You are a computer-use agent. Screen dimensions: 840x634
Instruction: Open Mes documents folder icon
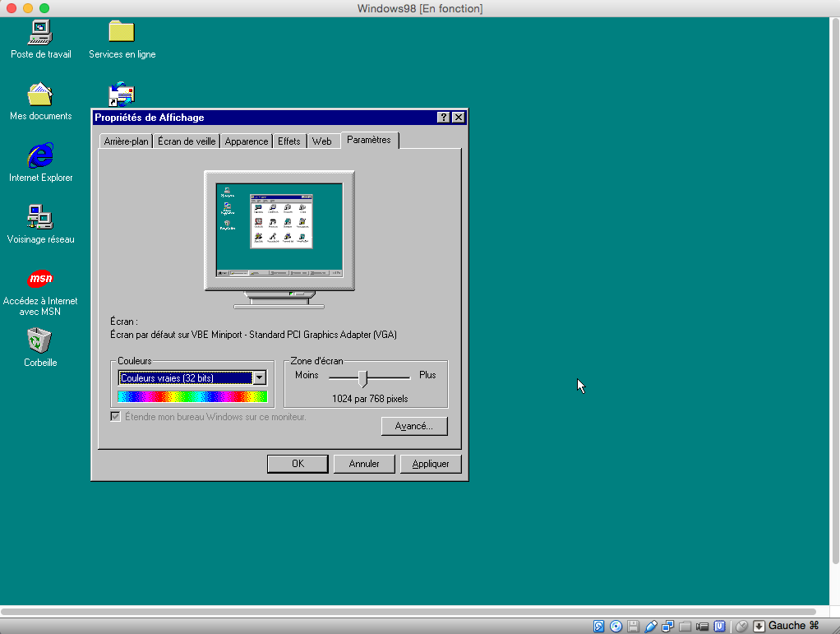tap(40, 95)
